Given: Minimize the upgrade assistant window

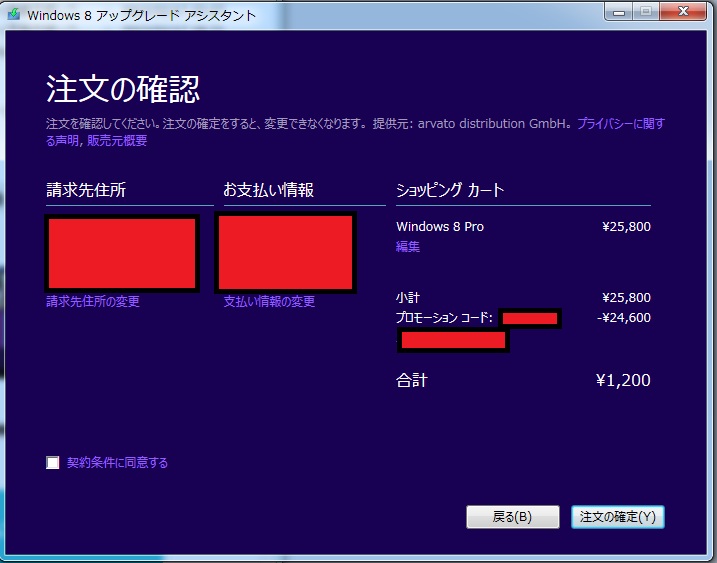Looking at the screenshot, I should pyautogui.click(x=619, y=12).
